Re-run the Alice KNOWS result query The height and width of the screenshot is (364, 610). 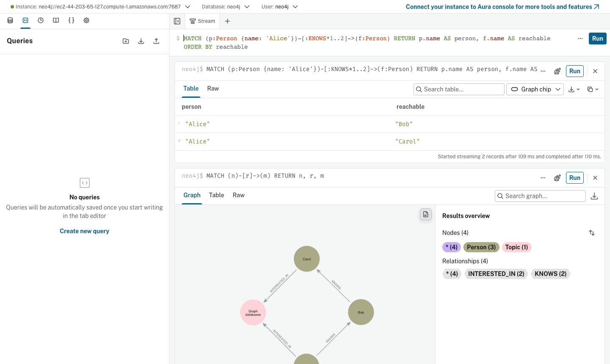(575, 71)
